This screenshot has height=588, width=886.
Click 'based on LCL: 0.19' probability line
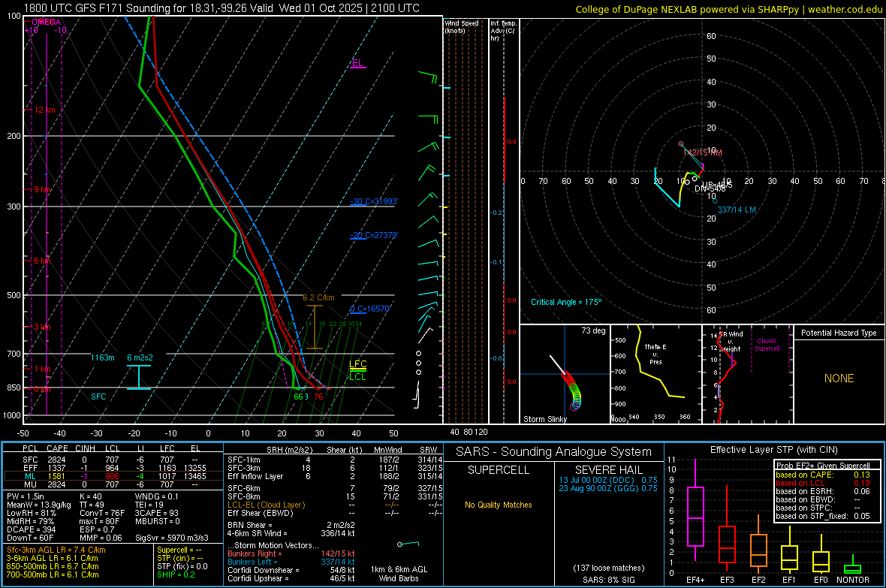(x=823, y=483)
